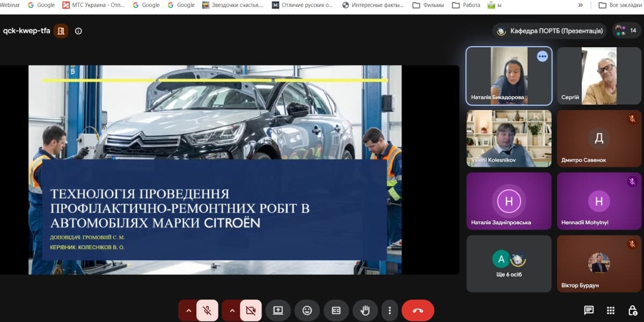
Task: Select the Наталія Задніпровська tile
Action: (x=509, y=201)
